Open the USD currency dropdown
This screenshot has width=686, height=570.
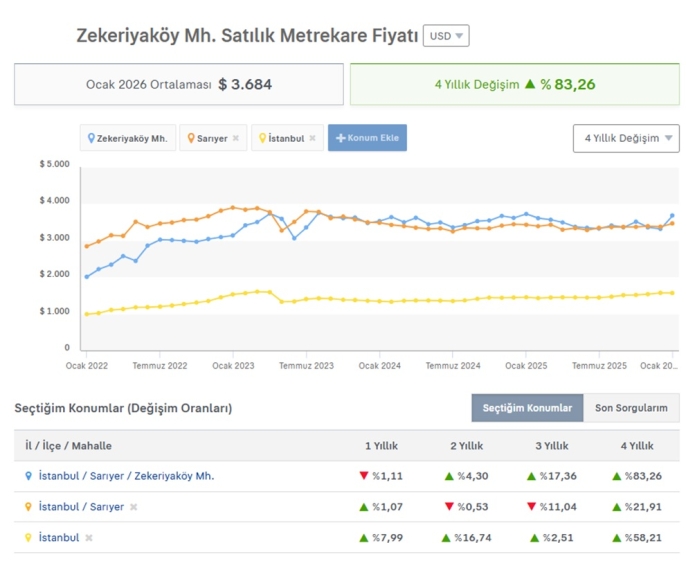tap(446, 36)
